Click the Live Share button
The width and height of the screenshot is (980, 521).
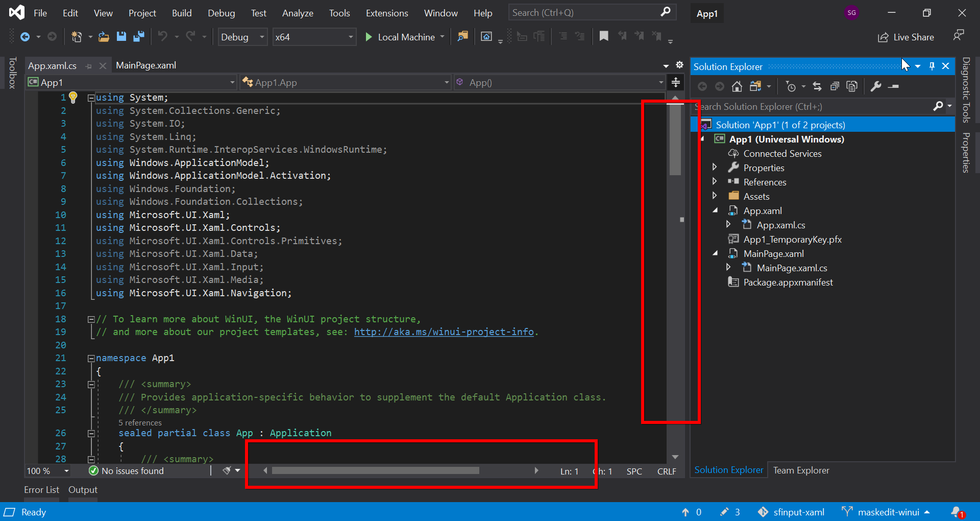click(x=906, y=37)
